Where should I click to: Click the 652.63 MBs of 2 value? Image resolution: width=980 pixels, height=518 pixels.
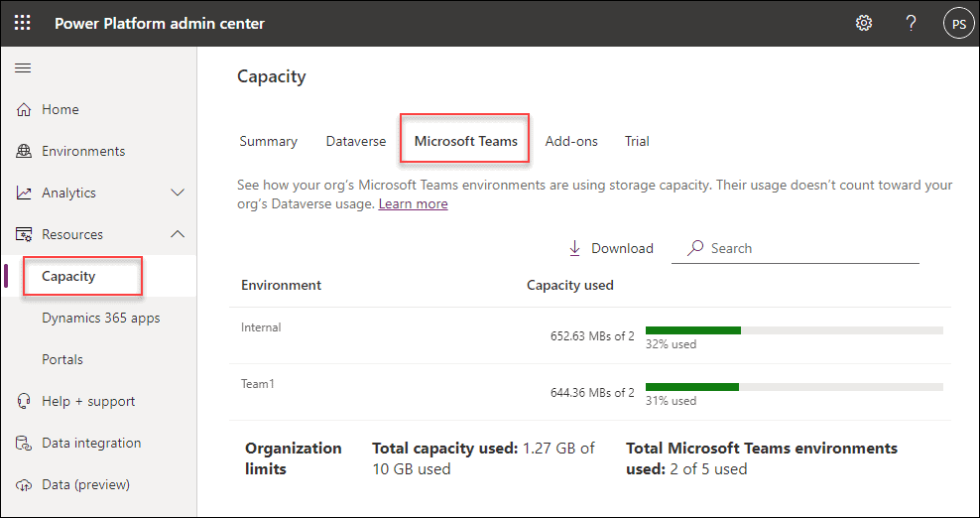point(592,336)
